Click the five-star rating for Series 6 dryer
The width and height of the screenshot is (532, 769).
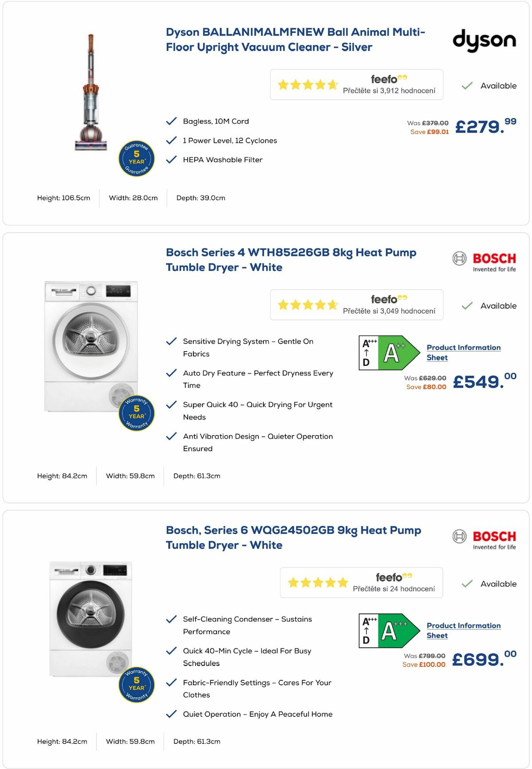pyautogui.click(x=317, y=583)
